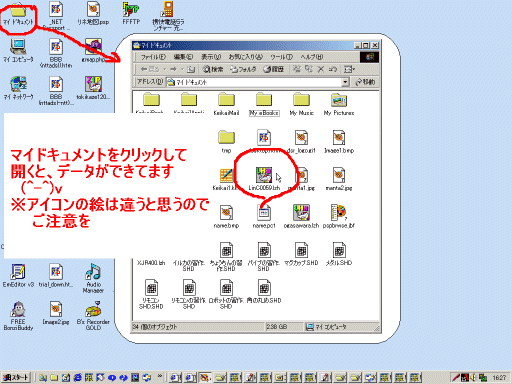Select the .NET Passport desktop icon
512x384 pixels.
tap(56, 15)
